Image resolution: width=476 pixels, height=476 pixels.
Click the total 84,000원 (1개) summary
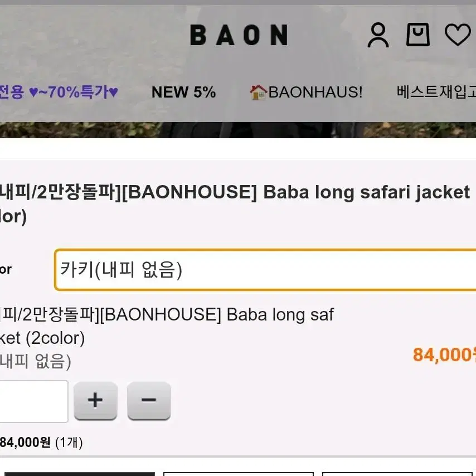tap(41, 443)
